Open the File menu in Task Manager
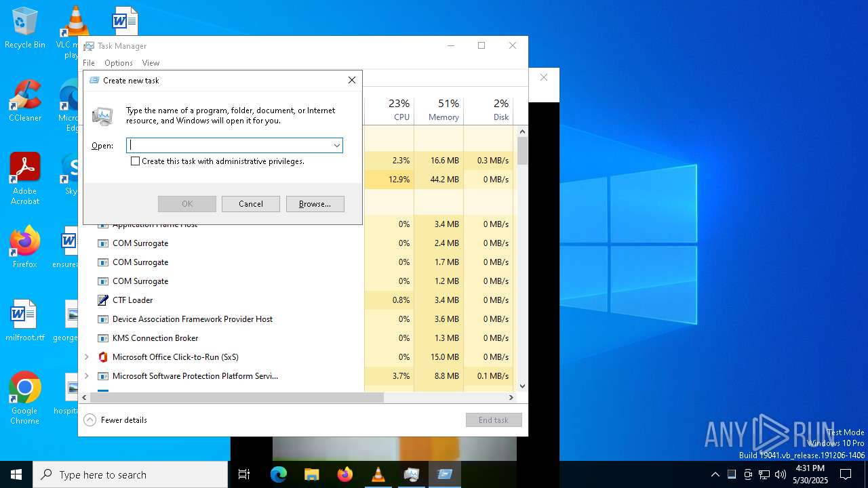Viewport: 868px width, 488px height. 89,63
